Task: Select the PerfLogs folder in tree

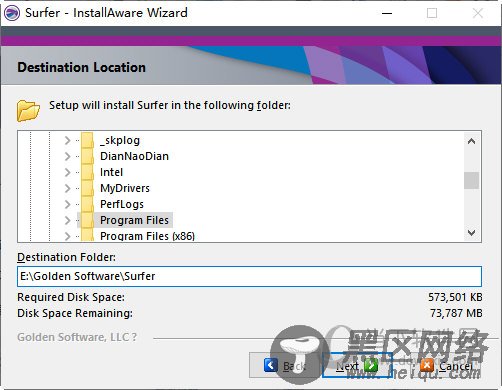Action: [122, 204]
